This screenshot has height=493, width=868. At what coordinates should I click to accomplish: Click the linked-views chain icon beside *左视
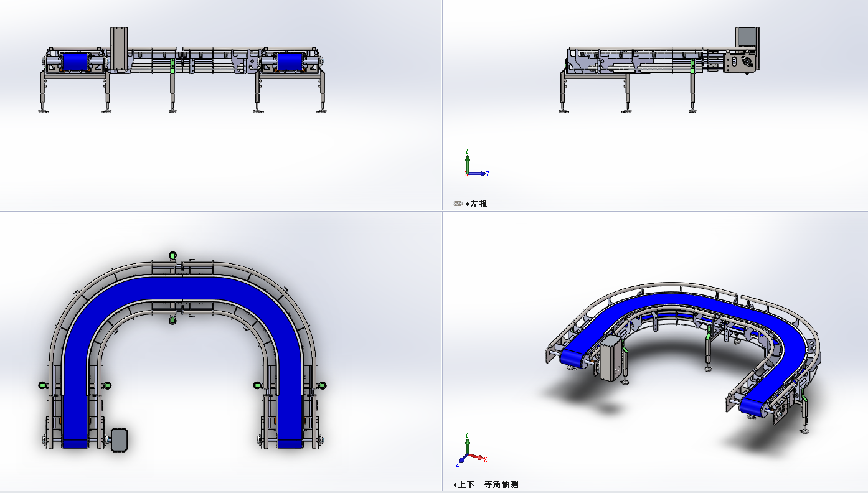pyautogui.click(x=457, y=204)
